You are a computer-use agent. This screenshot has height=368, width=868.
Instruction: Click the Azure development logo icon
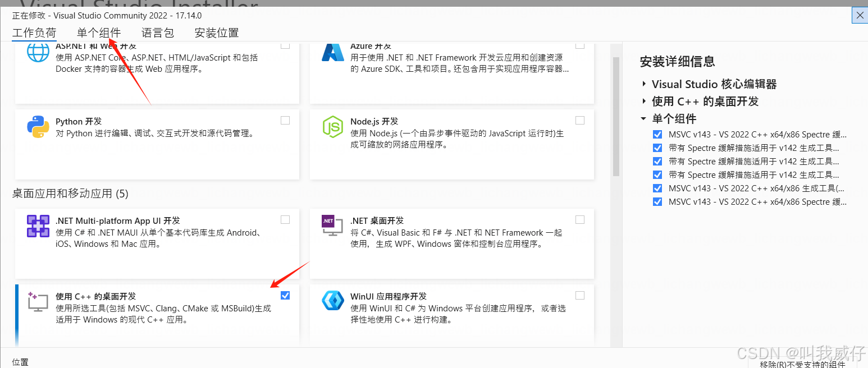333,52
